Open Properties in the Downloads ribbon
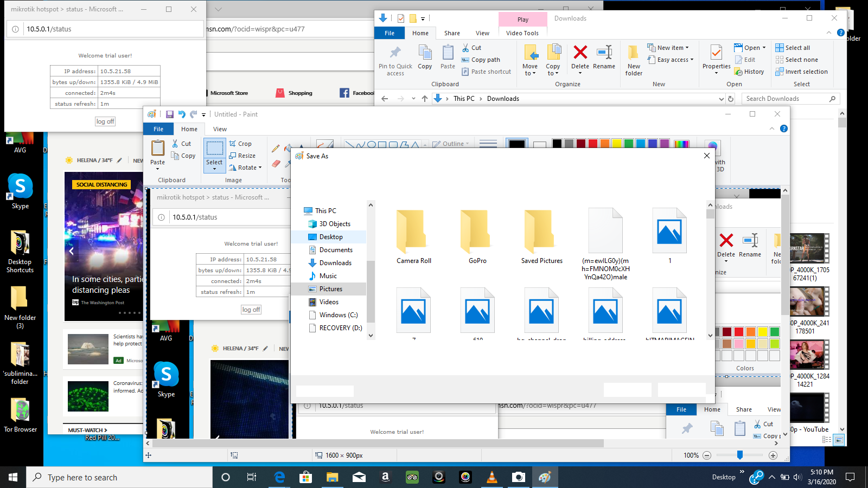 (717, 60)
